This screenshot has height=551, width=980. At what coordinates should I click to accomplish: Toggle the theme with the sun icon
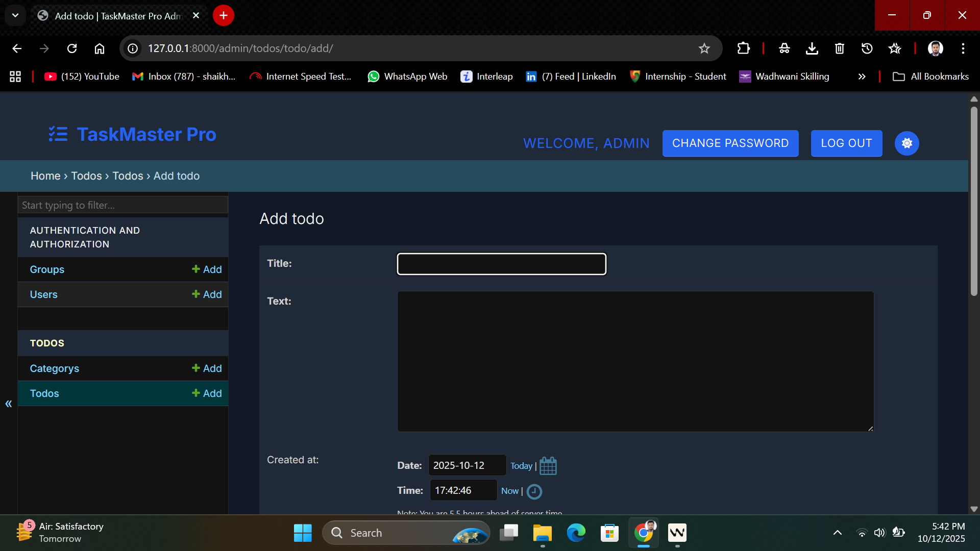tap(906, 143)
